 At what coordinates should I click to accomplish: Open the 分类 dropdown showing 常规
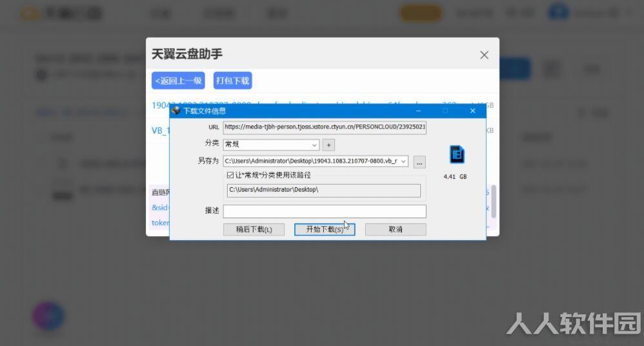click(x=271, y=145)
